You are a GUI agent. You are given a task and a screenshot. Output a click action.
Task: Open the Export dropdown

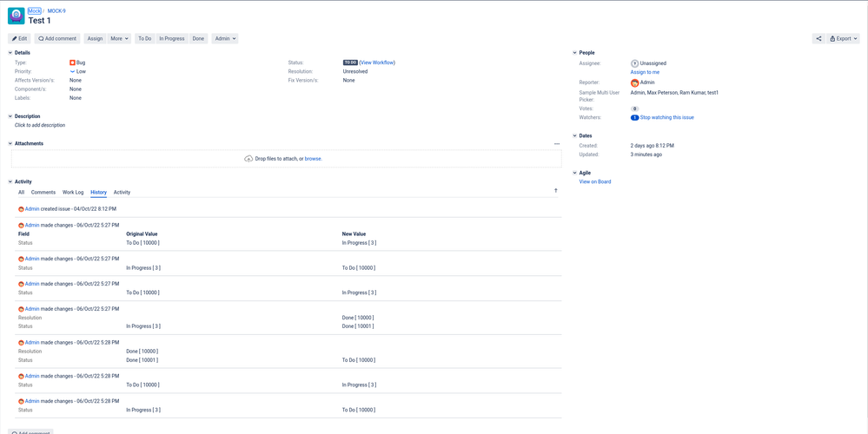(843, 39)
